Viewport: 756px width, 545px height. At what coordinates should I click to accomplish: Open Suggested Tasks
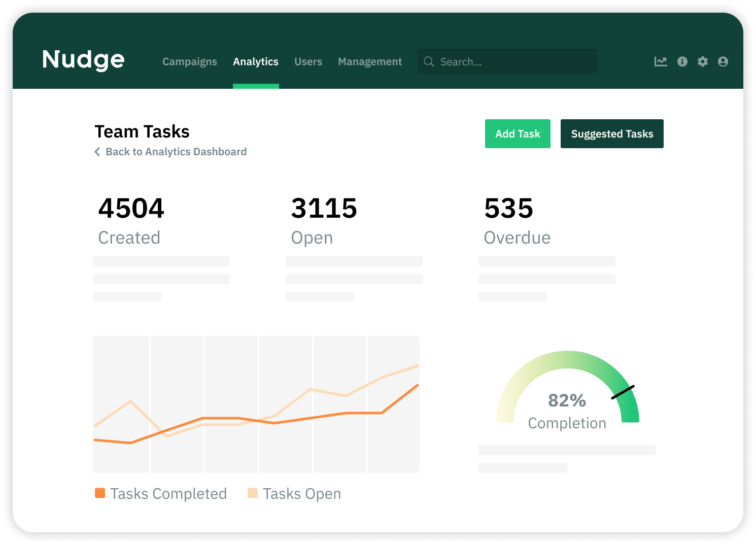tap(612, 134)
